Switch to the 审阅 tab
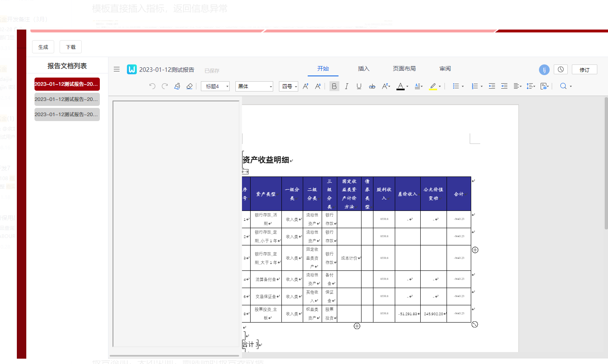The width and height of the screenshot is (608, 364). [445, 69]
